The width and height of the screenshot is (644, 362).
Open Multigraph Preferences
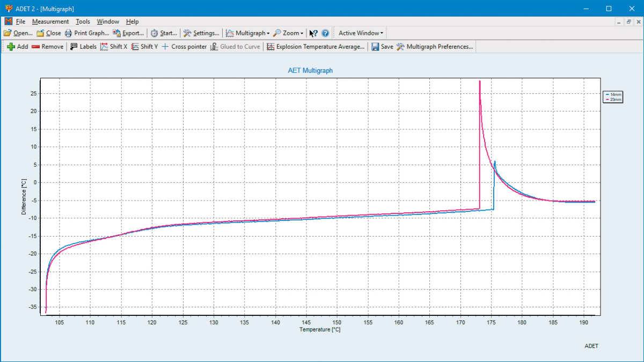(435, 47)
